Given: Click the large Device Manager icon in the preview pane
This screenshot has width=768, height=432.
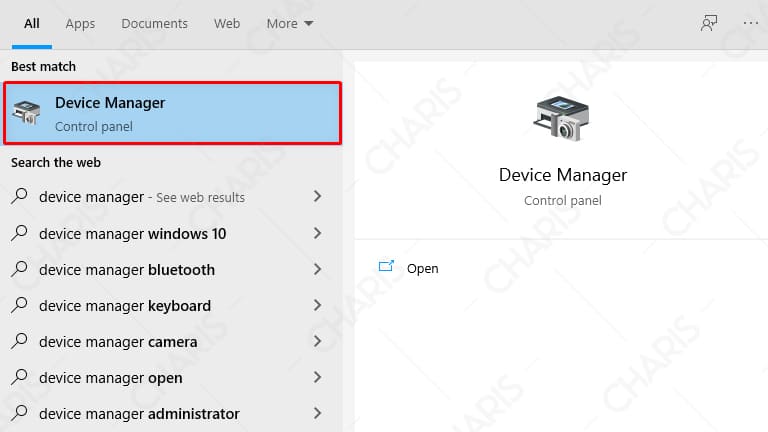Looking at the screenshot, I should pos(561,119).
